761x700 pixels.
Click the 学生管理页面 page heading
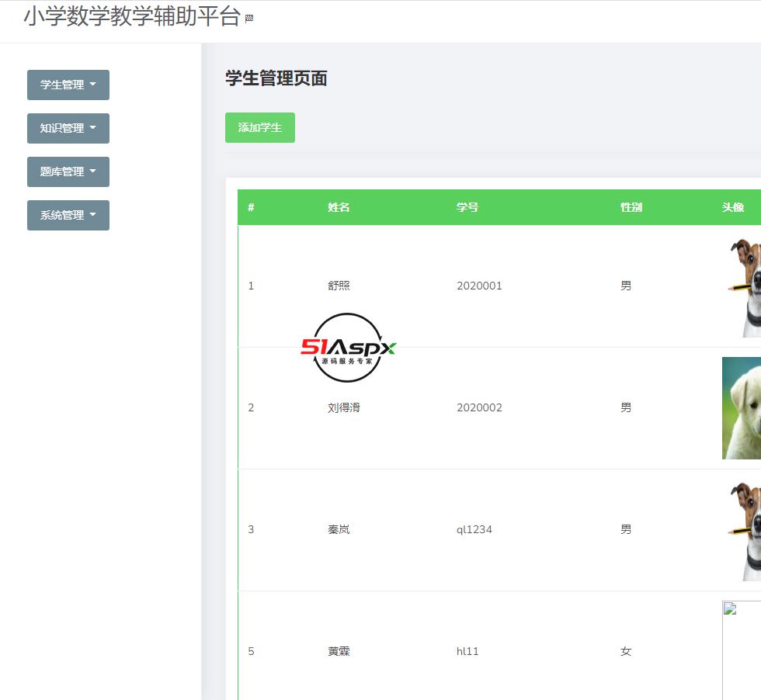coord(275,78)
